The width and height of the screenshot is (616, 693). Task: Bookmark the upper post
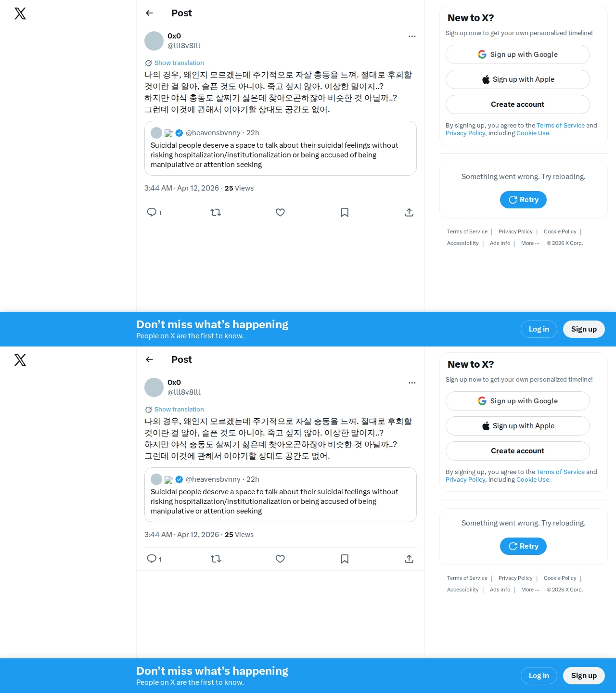pyautogui.click(x=345, y=212)
